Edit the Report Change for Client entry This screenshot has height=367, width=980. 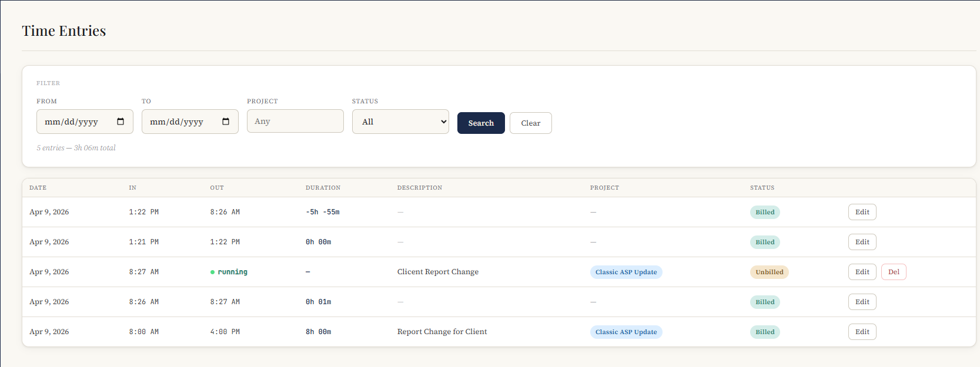click(862, 332)
